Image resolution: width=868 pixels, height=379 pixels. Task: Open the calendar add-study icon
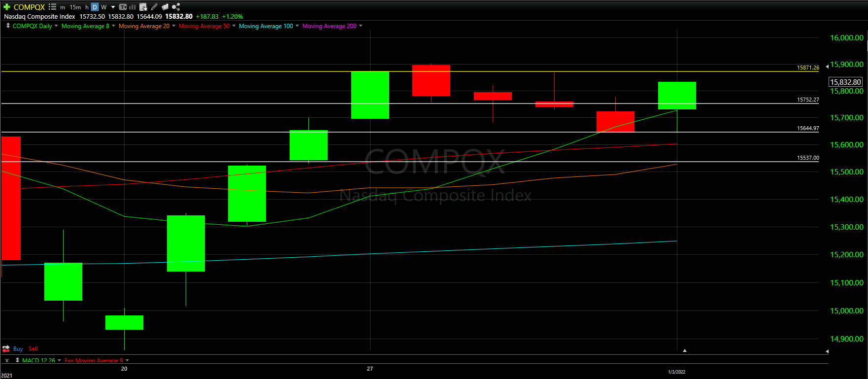[x=143, y=7]
